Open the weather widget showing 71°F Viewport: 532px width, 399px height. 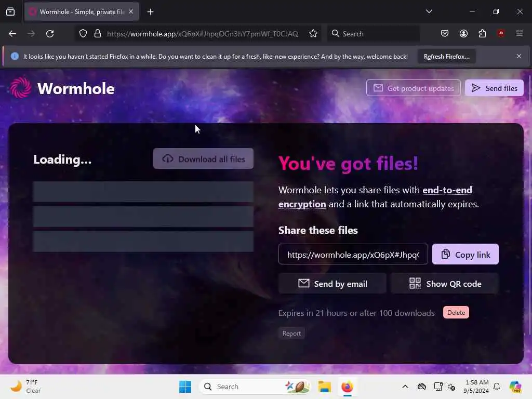tap(25, 387)
